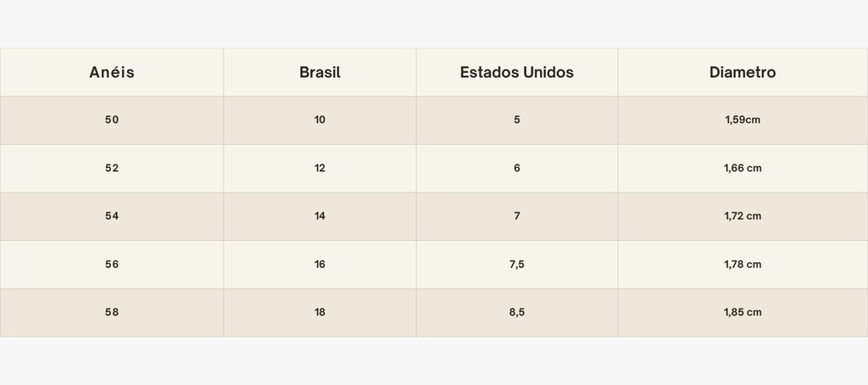The image size is (868, 385).
Task: Click Brasil size 10 cell
Action: 320,120
